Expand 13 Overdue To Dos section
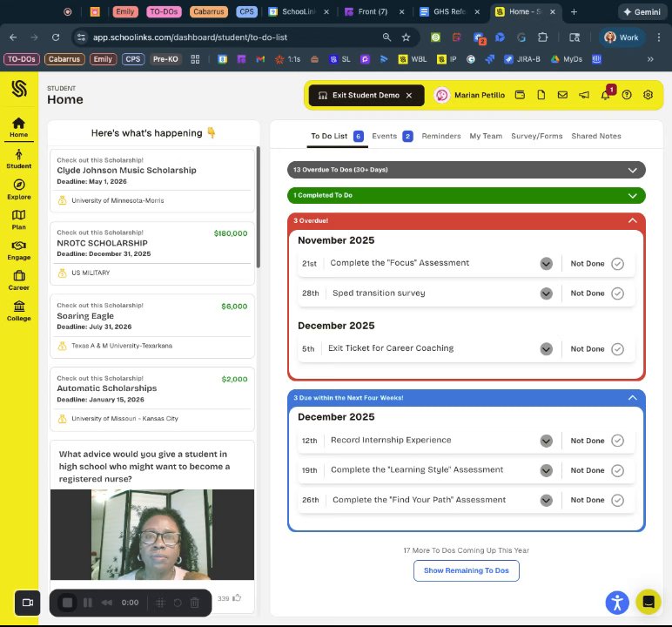672x627 pixels. click(467, 170)
